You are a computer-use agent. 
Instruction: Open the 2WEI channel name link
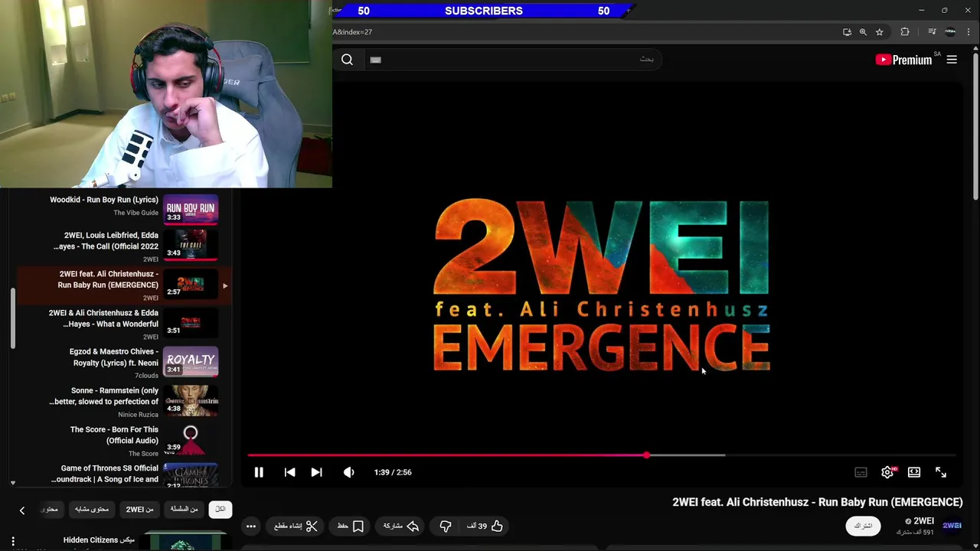(x=924, y=521)
